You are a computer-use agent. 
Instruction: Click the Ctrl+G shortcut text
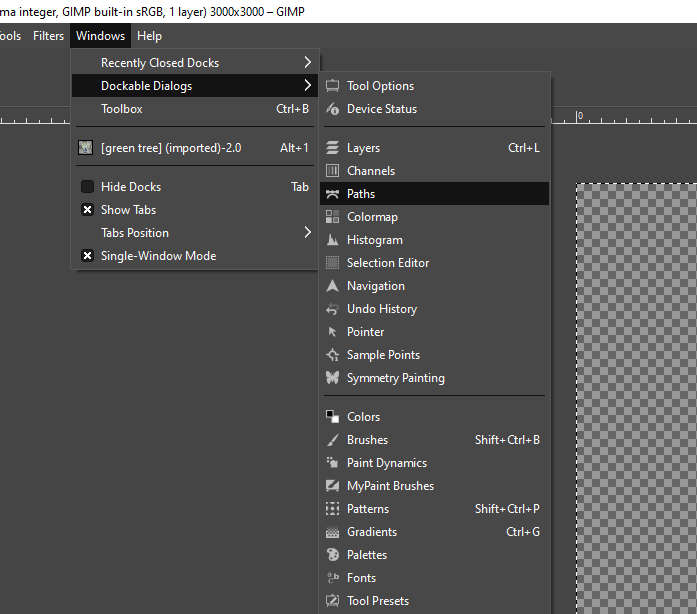click(x=523, y=532)
